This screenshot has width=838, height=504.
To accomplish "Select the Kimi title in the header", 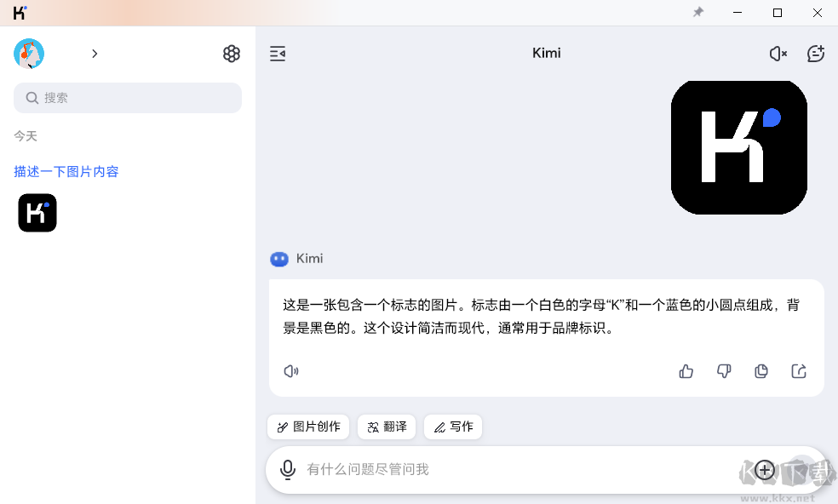I will click(546, 53).
